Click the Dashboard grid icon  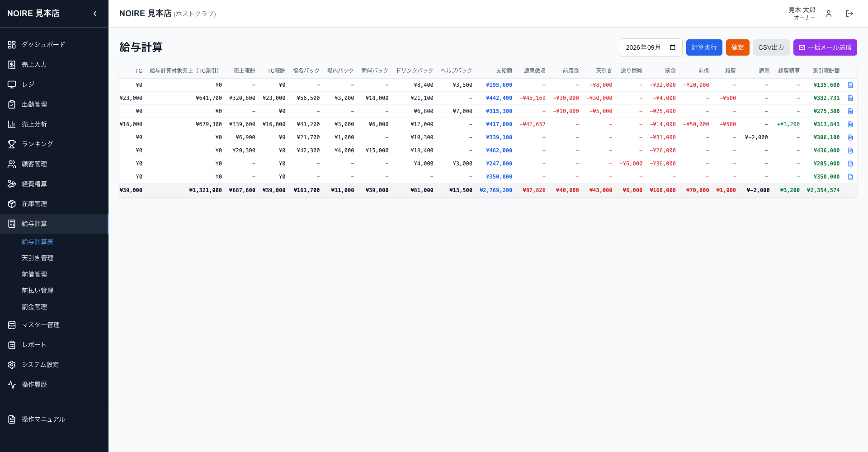point(12,45)
